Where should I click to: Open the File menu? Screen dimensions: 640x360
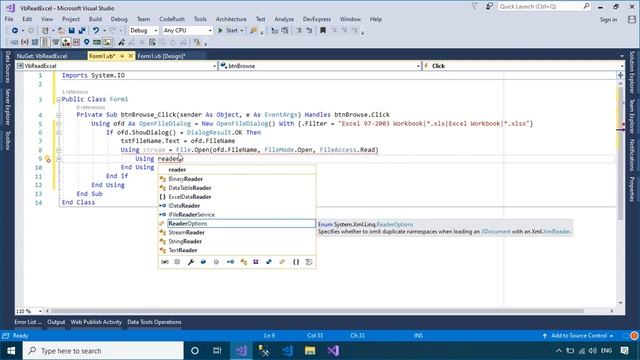click(9, 19)
